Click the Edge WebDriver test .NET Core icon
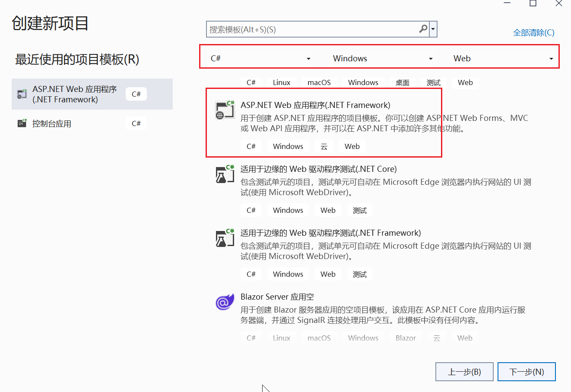Viewport: 571px width, 392px height. coord(225,174)
